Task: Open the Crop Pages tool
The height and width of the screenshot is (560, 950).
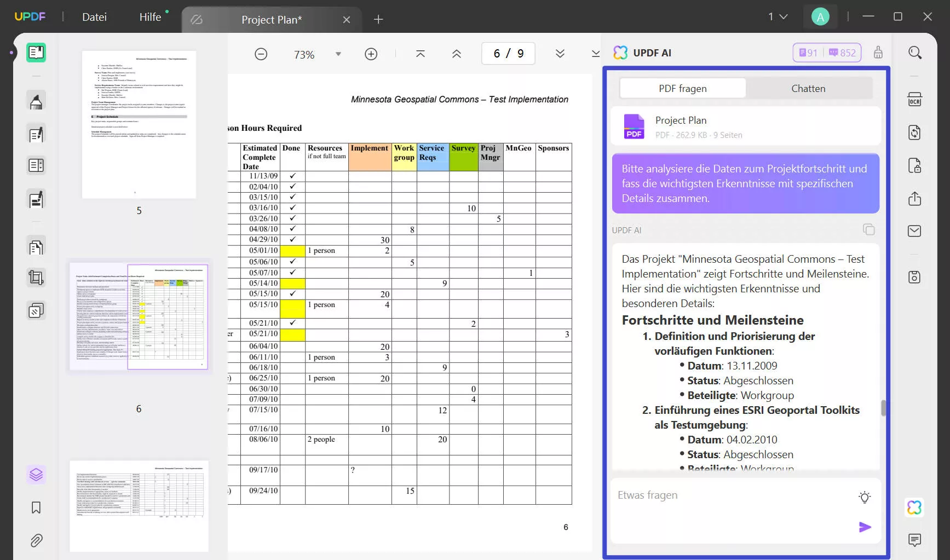Action: click(36, 278)
